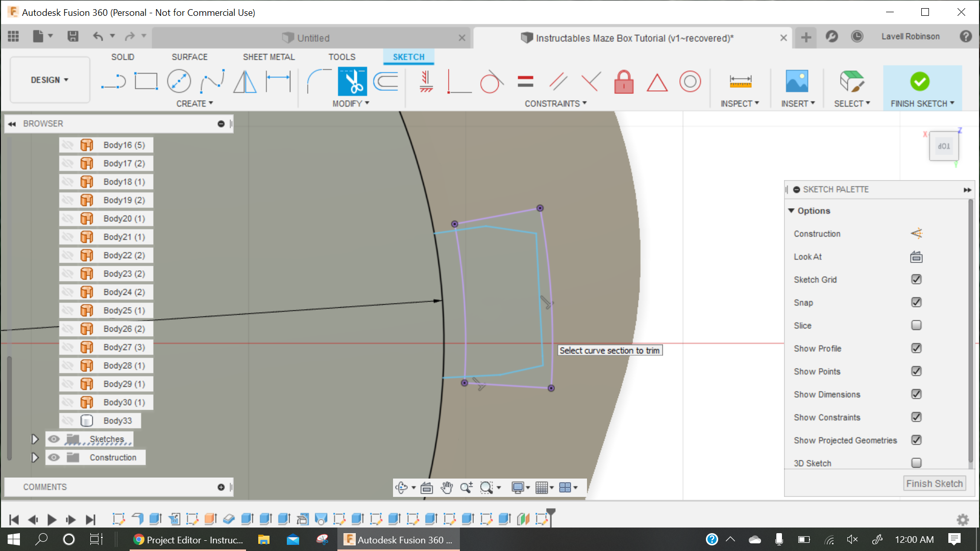Open the DESIGN workspace dropdown
Viewport: 980px width, 551px height.
tap(50, 80)
